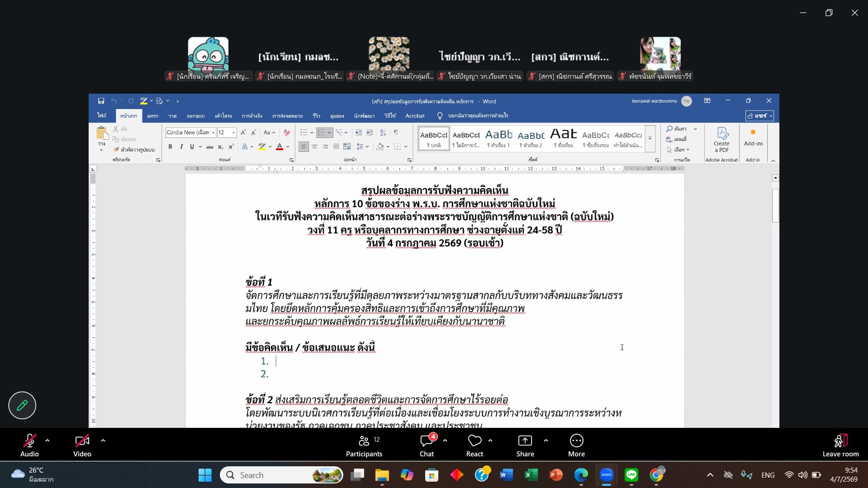Open the Zoom Participants panel
This screenshot has width=868, height=488.
pyautogui.click(x=364, y=445)
